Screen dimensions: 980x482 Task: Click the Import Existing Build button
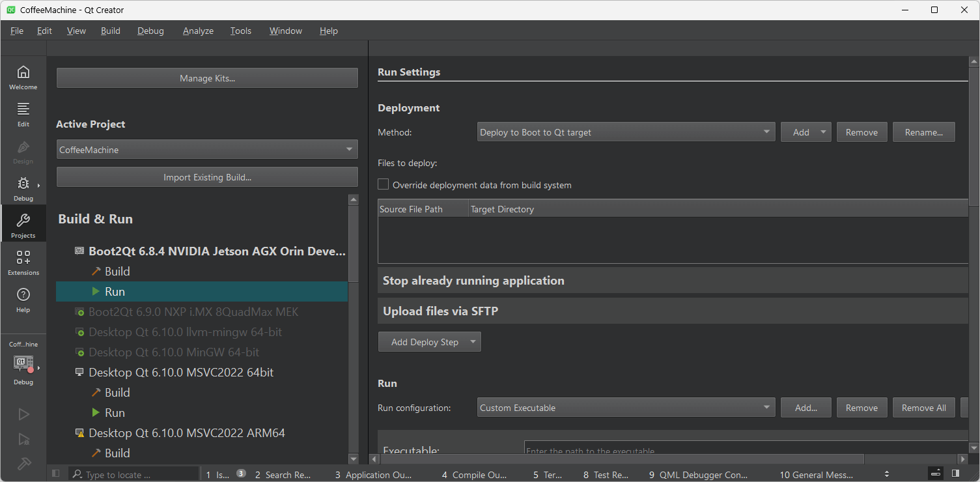207,177
